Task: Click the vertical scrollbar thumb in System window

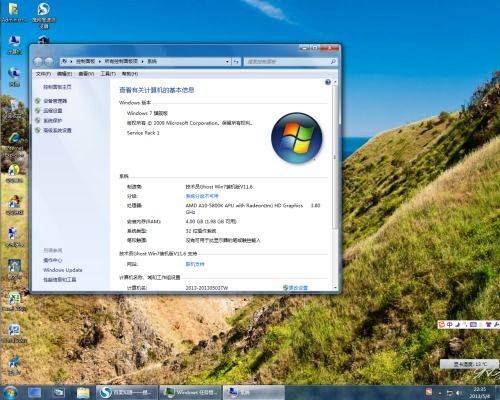Action: (335, 157)
